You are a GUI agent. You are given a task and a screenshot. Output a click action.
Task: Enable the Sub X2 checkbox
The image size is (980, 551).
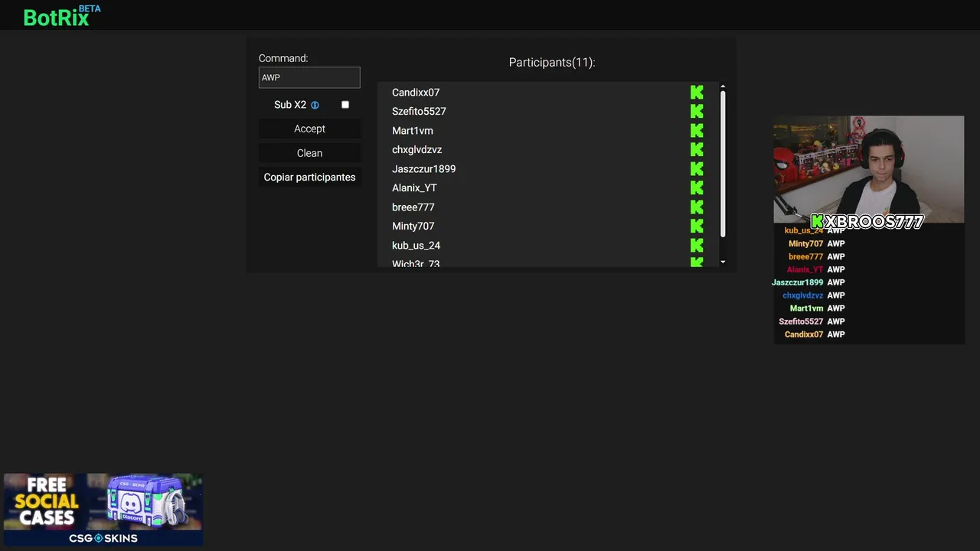(x=345, y=105)
